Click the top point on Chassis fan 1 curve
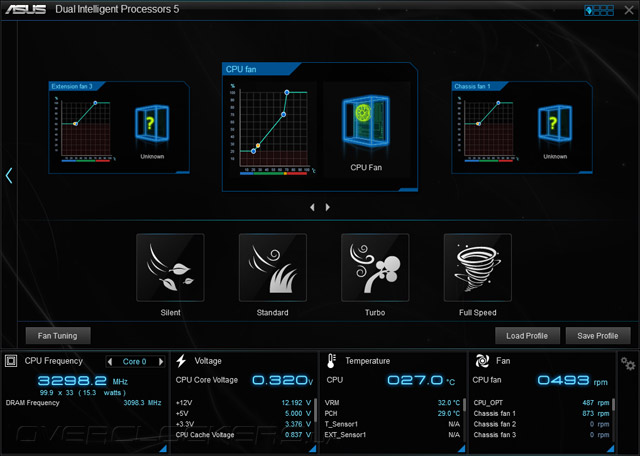The width and height of the screenshot is (640, 456). (498, 103)
